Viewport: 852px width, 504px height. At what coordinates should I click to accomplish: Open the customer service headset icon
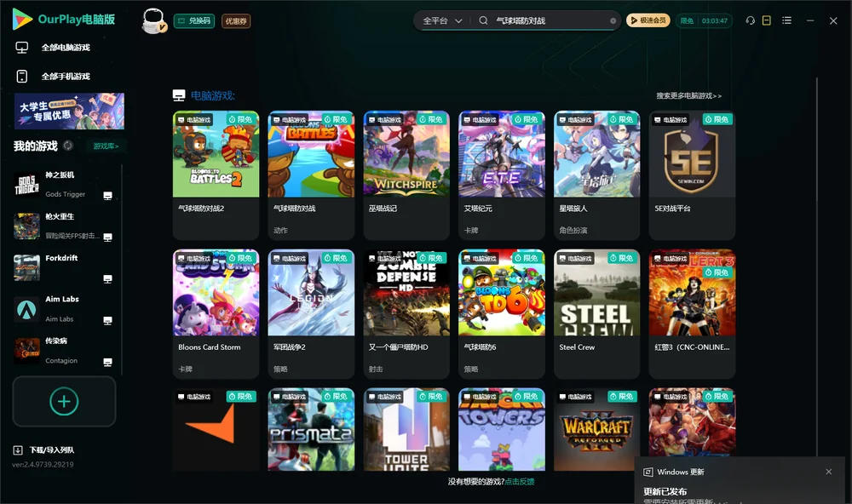pyautogui.click(x=751, y=20)
